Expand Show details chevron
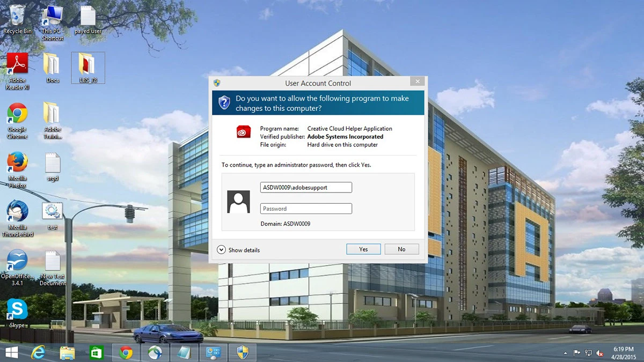Screen dimensions: 644x362 pos(221,250)
